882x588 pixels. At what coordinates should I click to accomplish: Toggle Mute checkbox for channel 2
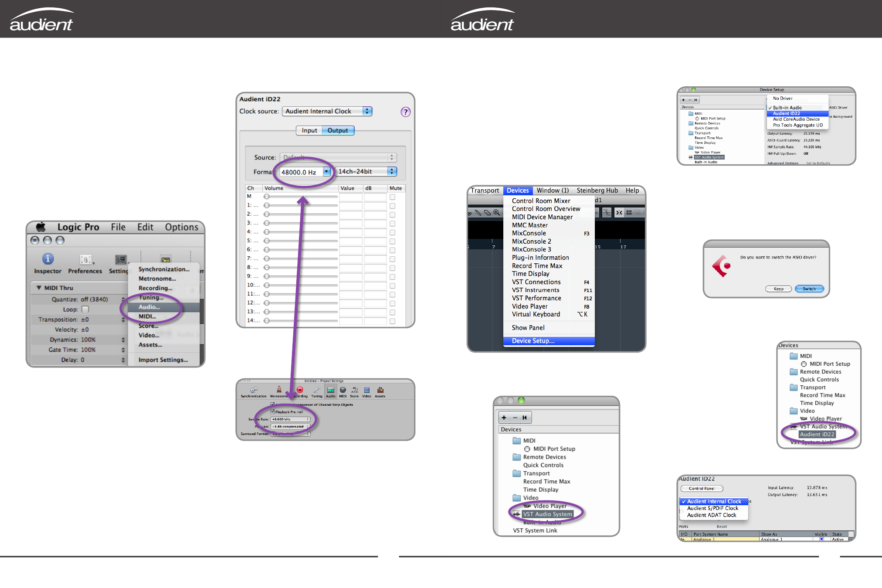[393, 215]
